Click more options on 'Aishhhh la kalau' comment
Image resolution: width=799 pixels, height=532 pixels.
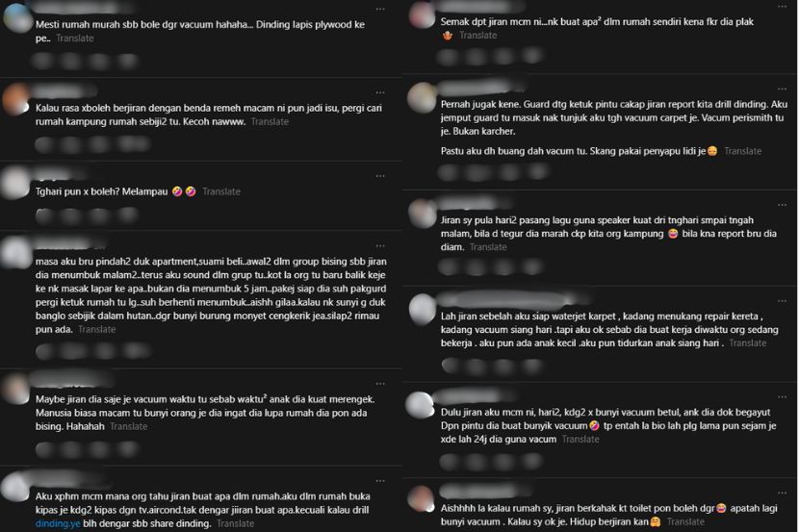pos(782,490)
